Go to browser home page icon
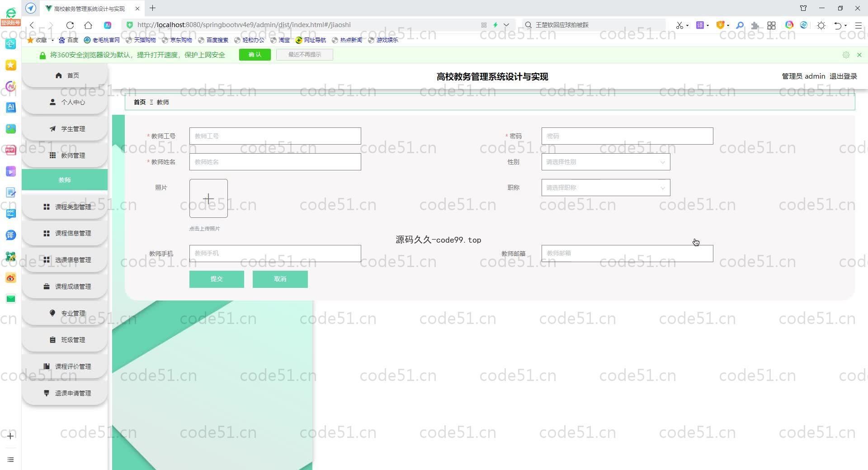This screenshot has height=470, width=868. point(88,25)
